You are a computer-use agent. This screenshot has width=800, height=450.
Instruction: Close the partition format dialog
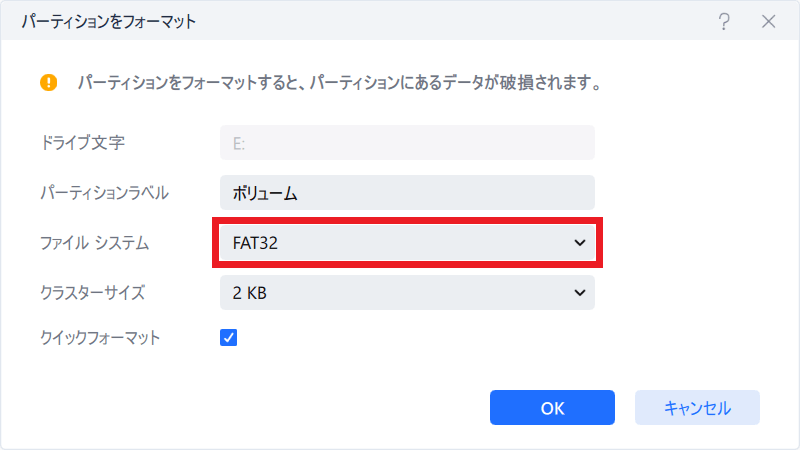(769, 22)
